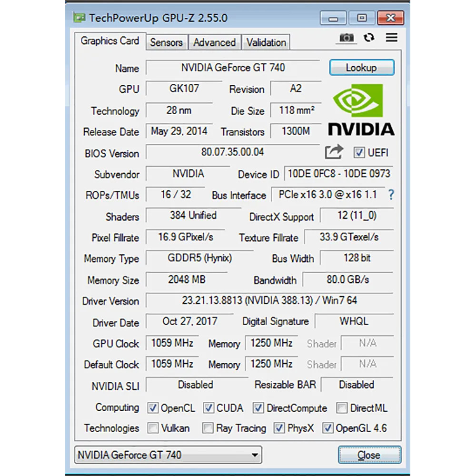Click the Shader N/A field in GPU Clock row
The width and height of the screenshot is (476, 476).
(367, 343)
